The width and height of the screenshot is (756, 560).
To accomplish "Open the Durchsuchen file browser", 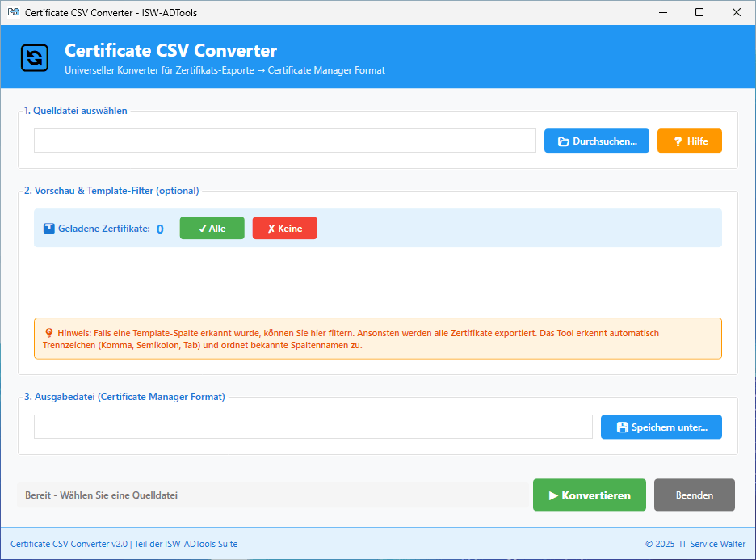I will (x=596, y=141).
